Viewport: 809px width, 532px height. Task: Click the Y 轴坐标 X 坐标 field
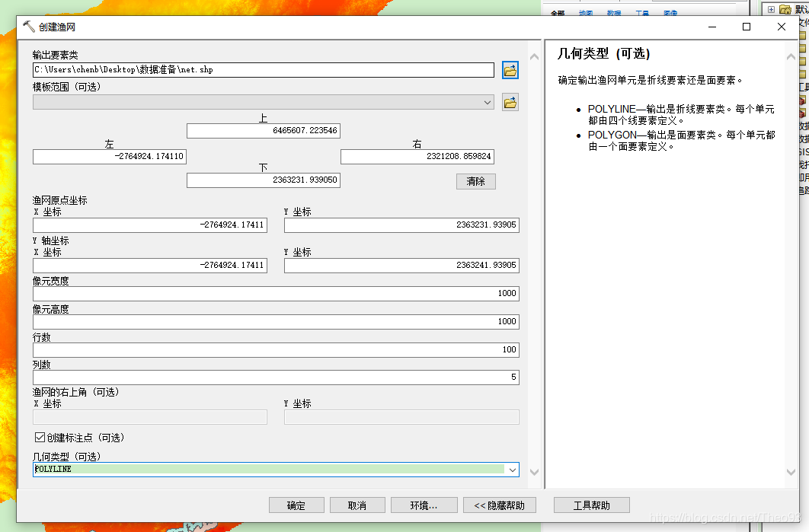[149, 265]
